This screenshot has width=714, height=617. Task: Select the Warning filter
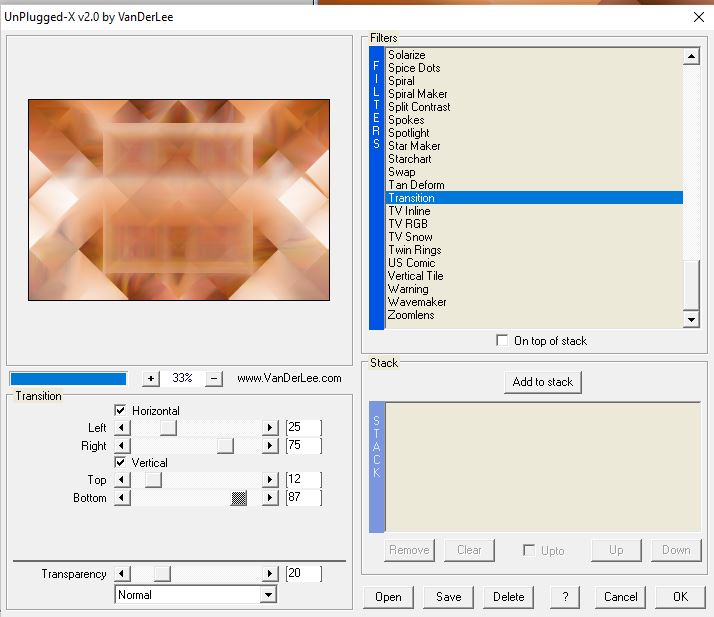point(534,289)
